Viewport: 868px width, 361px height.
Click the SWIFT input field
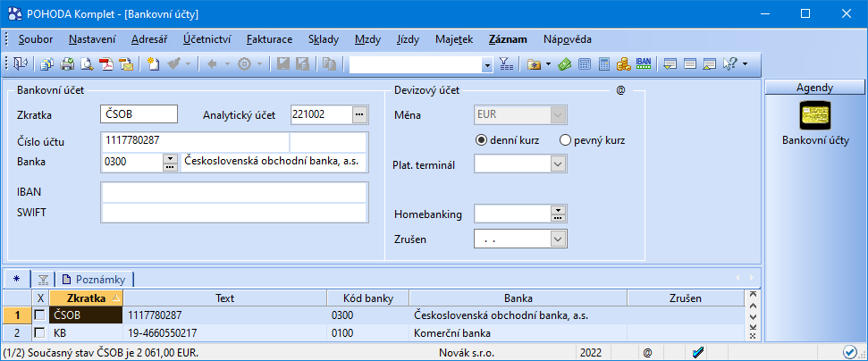point(234,213)
